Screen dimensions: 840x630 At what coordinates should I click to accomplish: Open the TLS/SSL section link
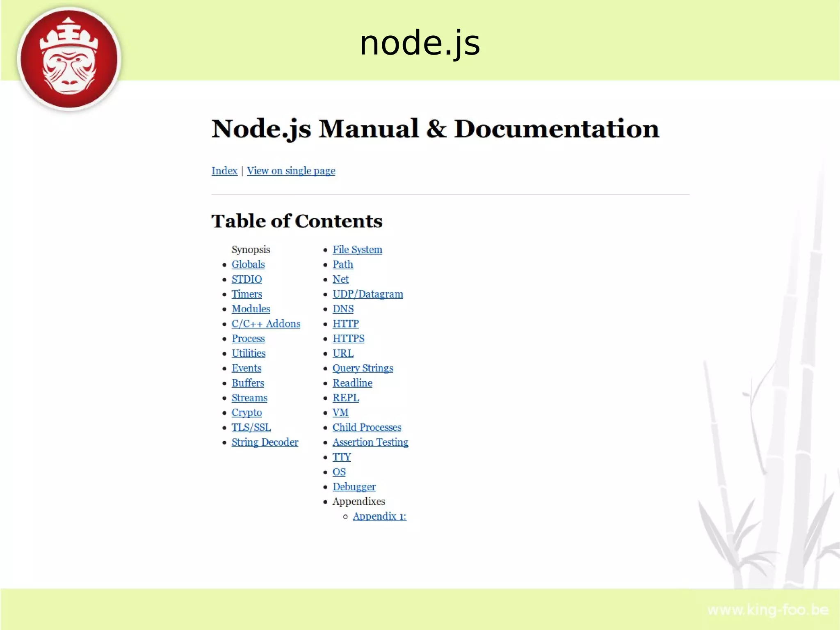click(251, 427)
